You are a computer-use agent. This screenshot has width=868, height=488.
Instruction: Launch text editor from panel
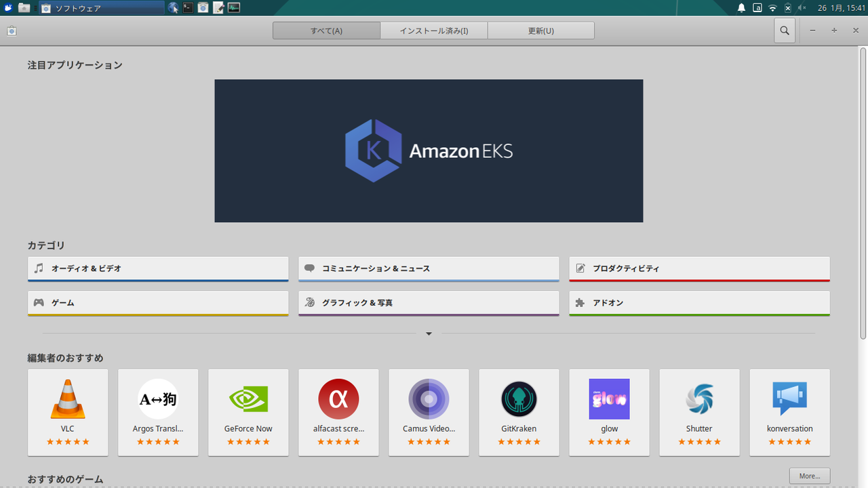pyautogui.click(x=219, y=7)
